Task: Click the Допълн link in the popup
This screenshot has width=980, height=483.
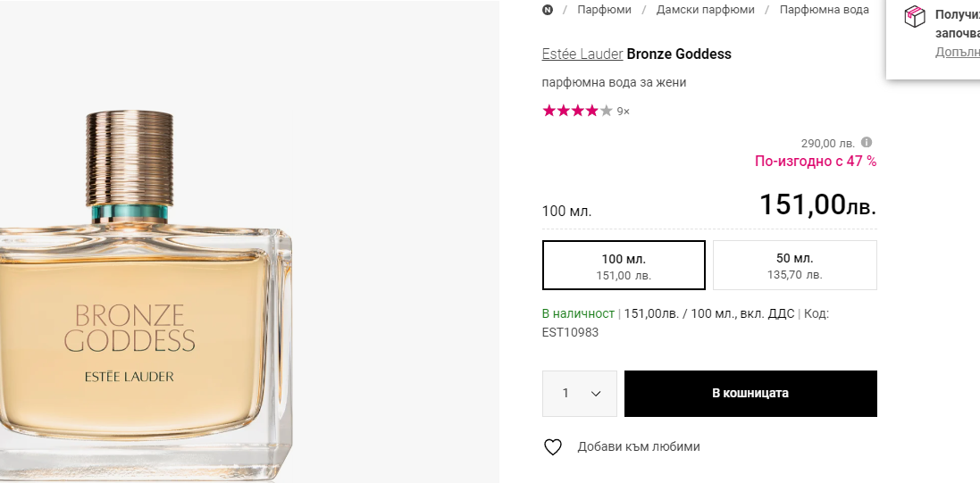Action: tap(957, 52)
